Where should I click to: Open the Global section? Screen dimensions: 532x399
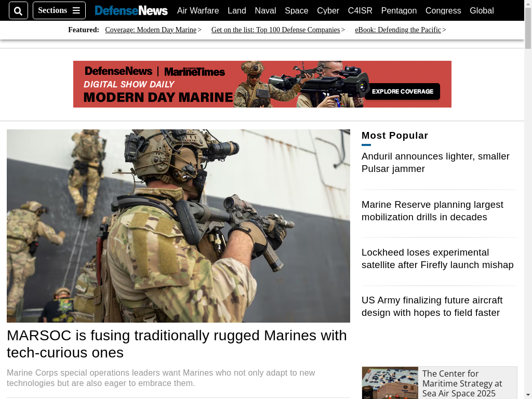click(482, 10)
